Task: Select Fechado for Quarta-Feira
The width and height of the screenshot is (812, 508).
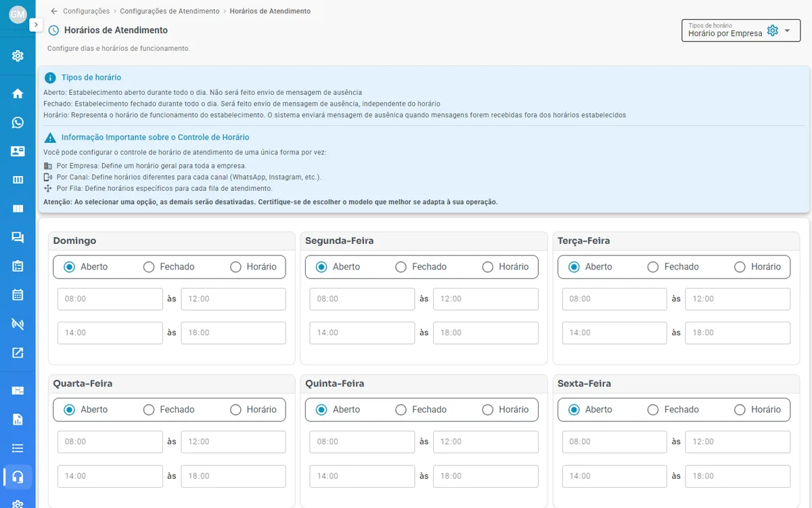Action: pyautogui.click(x=149, y=410)
